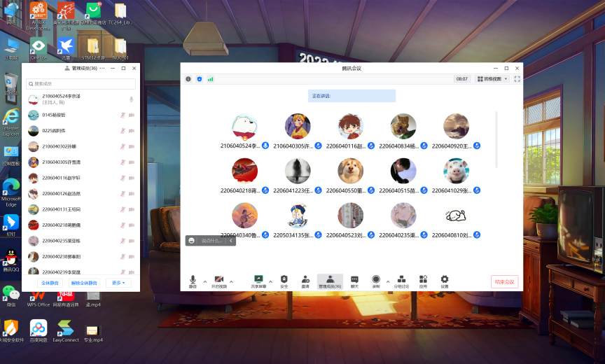Click the red 结束会议 end meeting button
The height and width of the screenshot is (364, 605).
504,281
